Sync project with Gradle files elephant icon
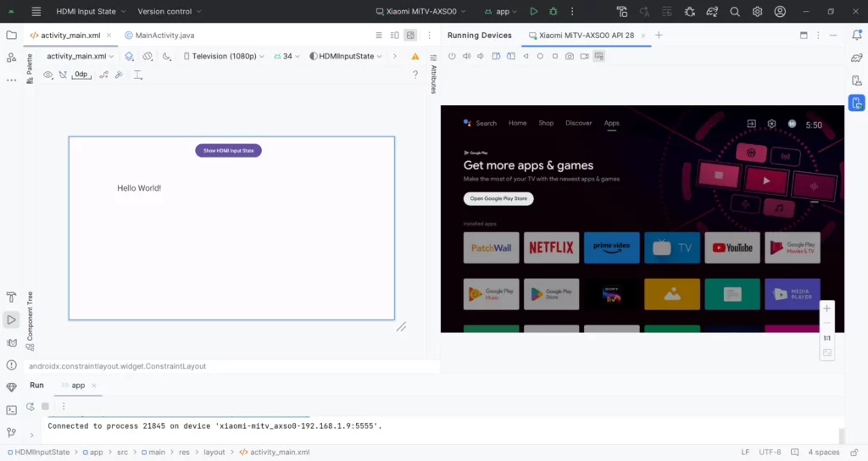868x461 pixels. (x=712, y=11)
